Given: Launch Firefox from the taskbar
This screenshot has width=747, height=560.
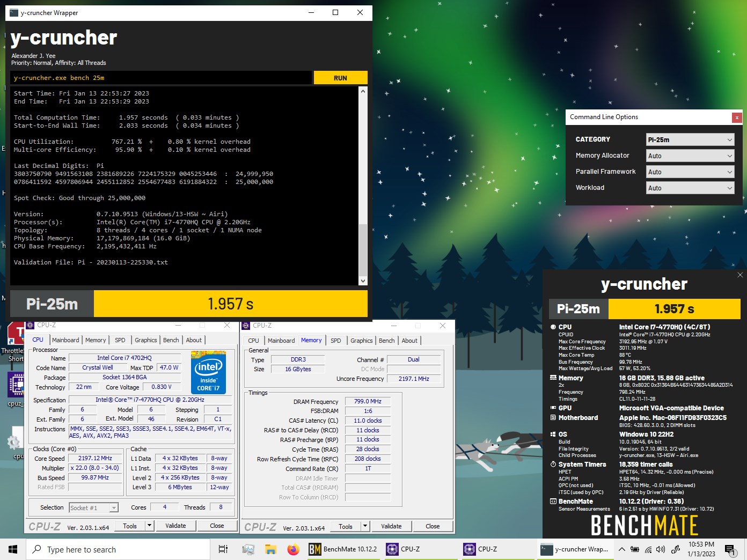Looking at the screenshot, I should [x=293, y=549].
